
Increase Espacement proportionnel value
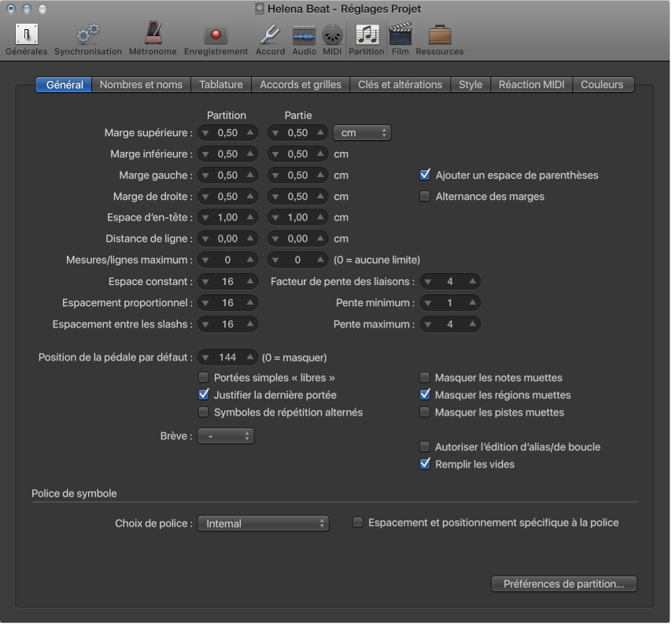coord(250,302)
